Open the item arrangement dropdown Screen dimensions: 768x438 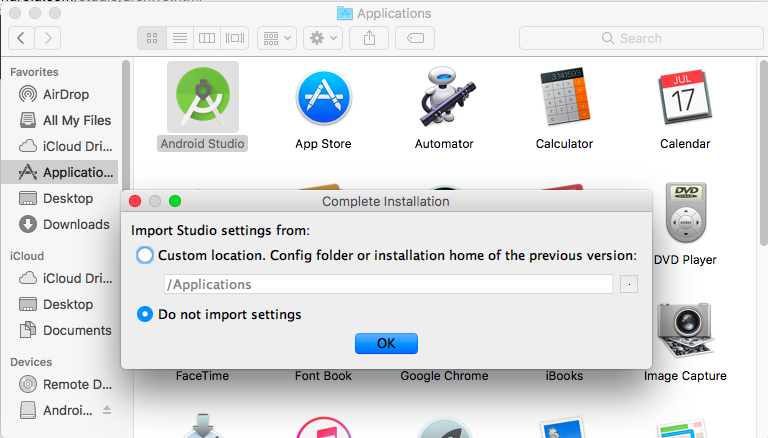pyautogui.click(x=277, y=38)
